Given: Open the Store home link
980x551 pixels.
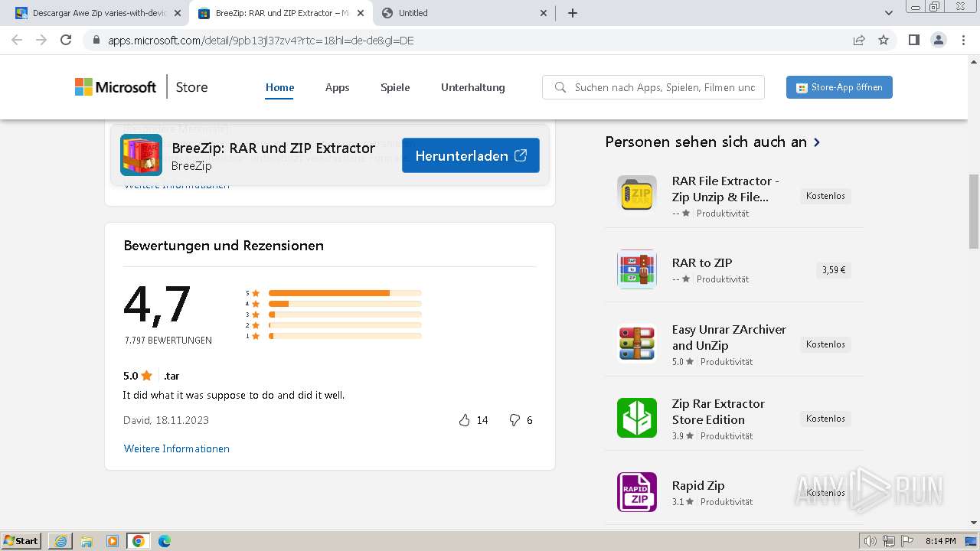Looking at the screenshot, I should 191,87.
